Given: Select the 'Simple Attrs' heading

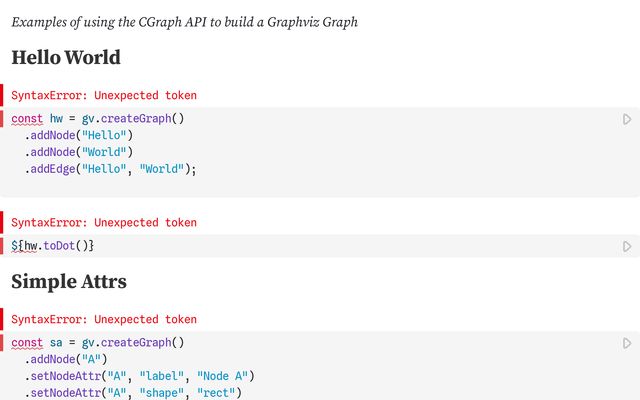Looking at the screenshot, I should click(x=69, y=281).
